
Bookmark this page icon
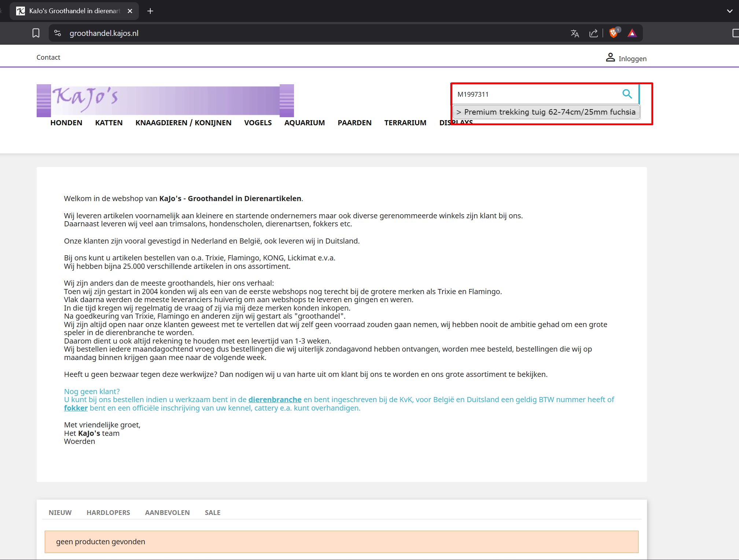click(36, 33)
